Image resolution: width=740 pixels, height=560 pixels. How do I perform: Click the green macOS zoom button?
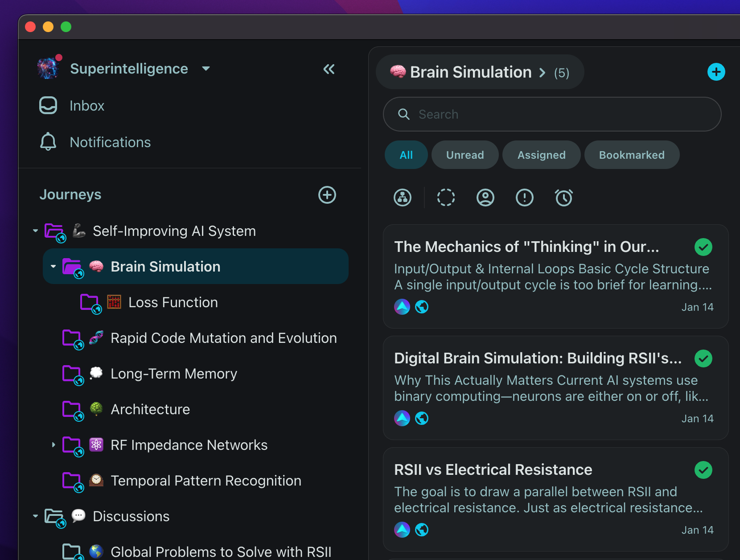point(66,27)
